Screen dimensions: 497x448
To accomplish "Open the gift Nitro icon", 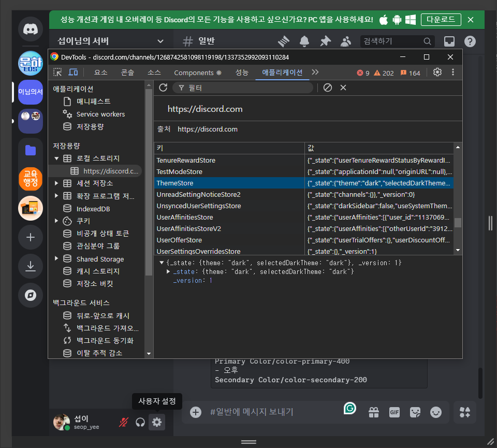I will [x=374, y=412].
